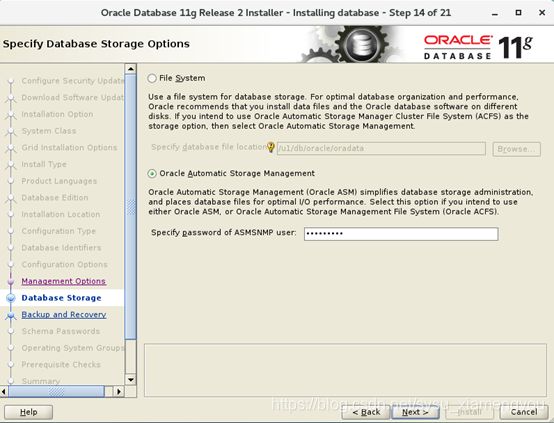
Task: Close the installer window
Action: (x=542, y=13)
